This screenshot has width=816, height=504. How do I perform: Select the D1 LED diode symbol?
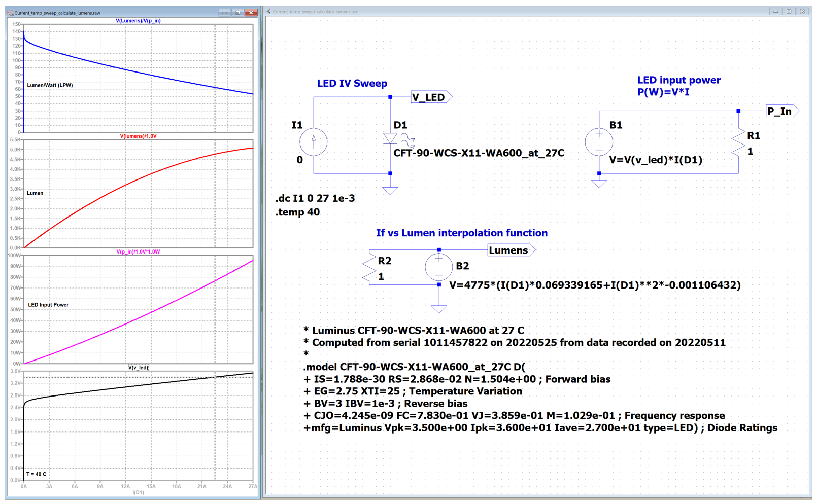point(390,138)
